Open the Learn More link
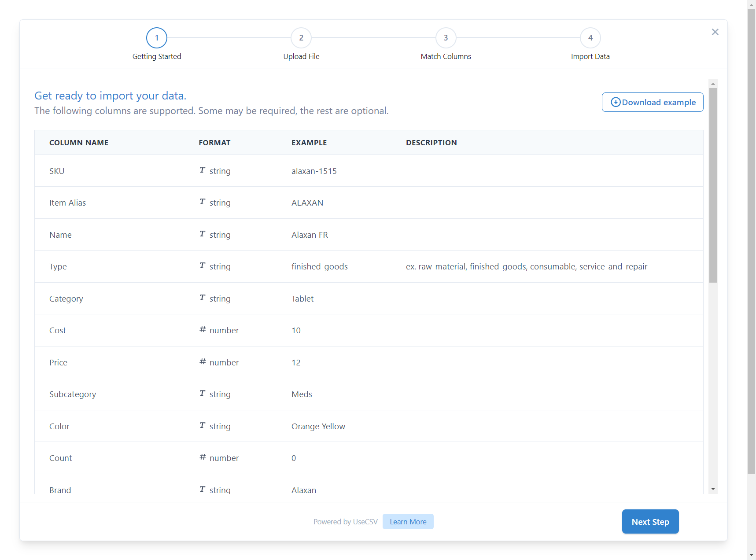The width and height of the screenshot is (756, 560). click(x=408, y=522)
